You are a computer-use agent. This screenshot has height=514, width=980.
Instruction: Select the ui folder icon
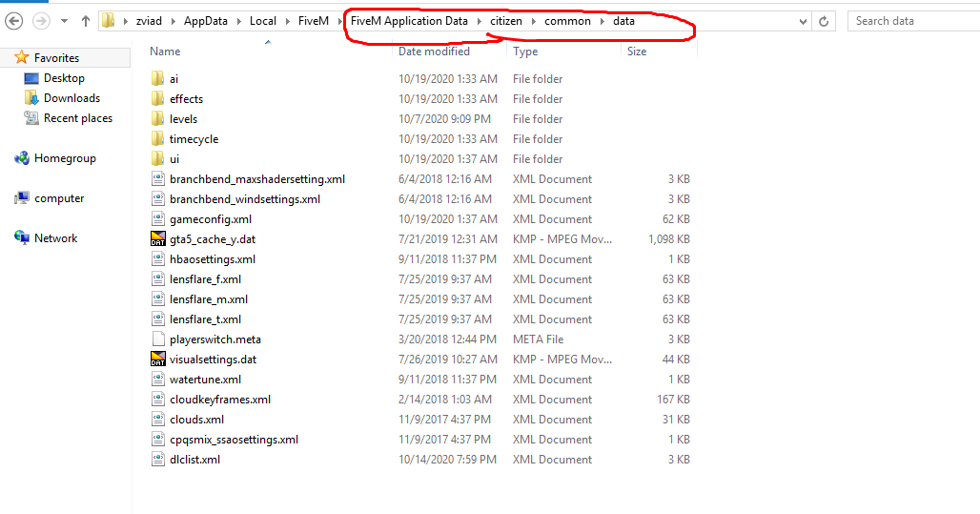tap(158, 159)
